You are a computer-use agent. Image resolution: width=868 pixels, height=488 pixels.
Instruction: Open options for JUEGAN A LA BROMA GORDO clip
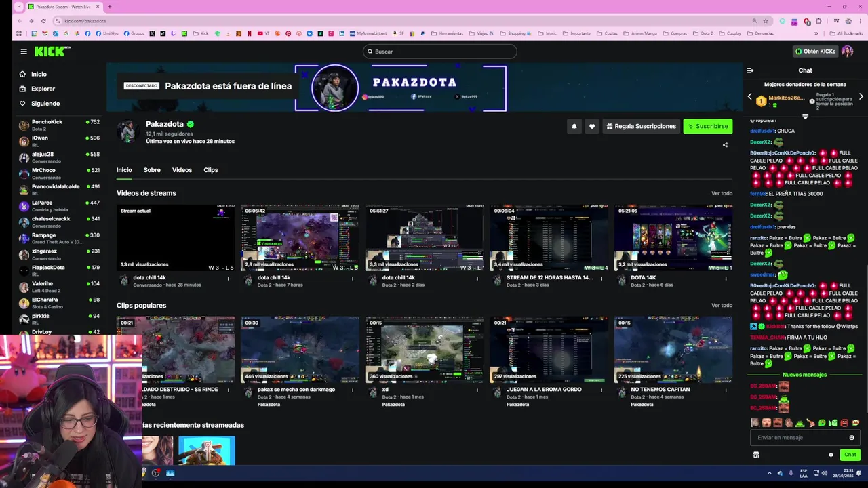coord(601,390)
